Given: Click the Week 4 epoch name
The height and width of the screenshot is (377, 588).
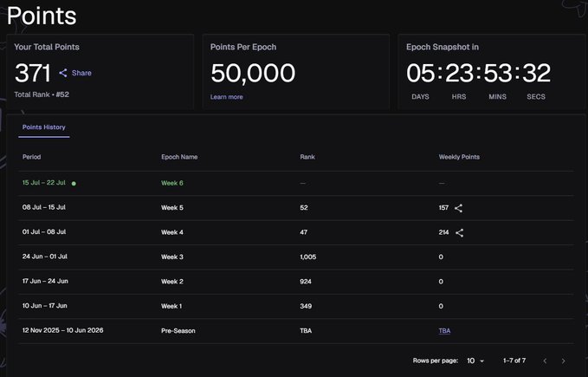Looking at the screenshot, I should [172, 232].
